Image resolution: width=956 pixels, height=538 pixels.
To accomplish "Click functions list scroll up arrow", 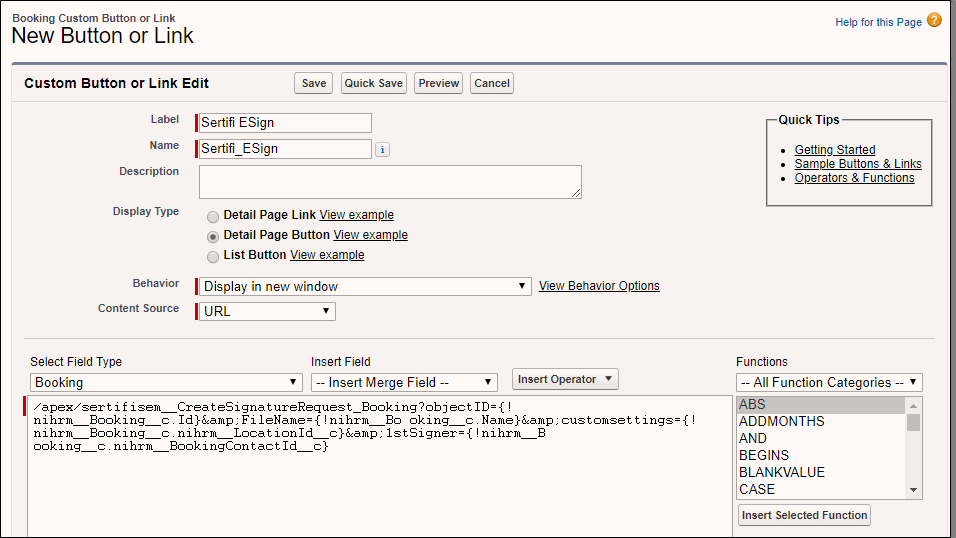I will [913, 406].
